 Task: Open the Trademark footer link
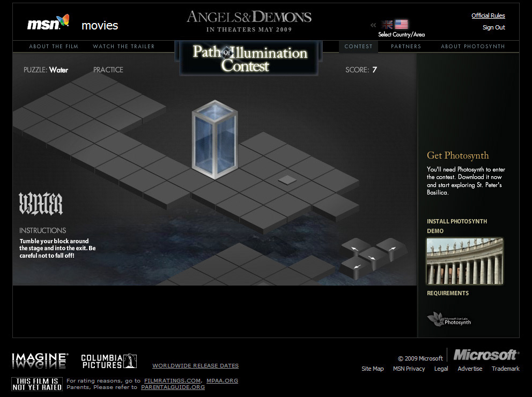click(506, 369)
